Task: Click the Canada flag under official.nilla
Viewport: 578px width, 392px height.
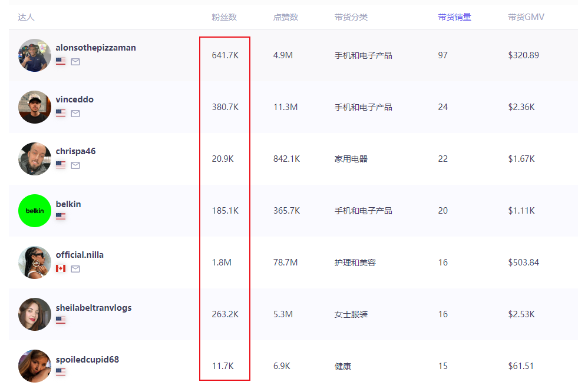Action: click(61, 268)
